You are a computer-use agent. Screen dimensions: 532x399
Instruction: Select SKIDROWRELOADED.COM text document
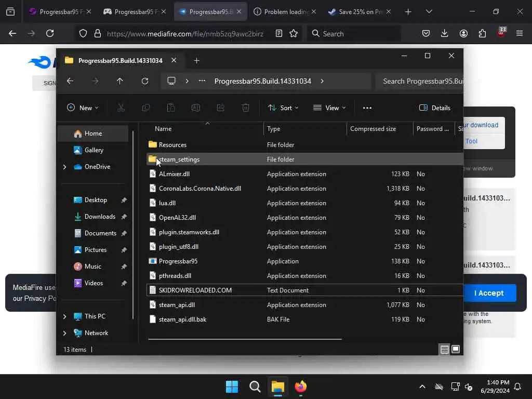pyautogui.click(x=305, y=290)
